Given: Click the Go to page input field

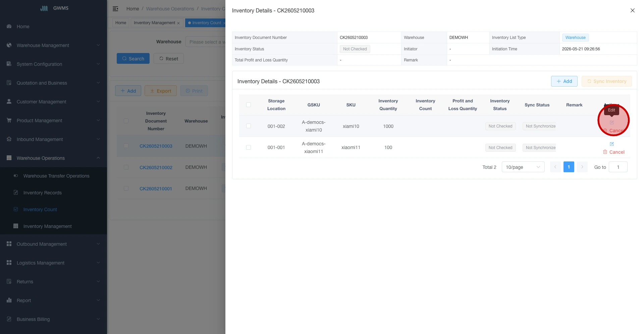Looking at the screenshot, I should pos(618,167).
